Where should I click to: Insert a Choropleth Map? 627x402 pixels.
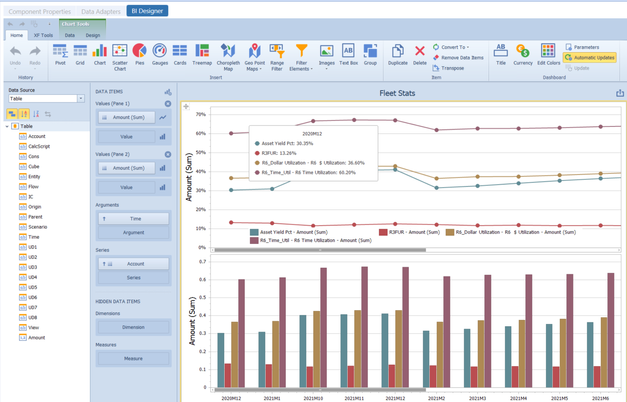click(228, 57)
